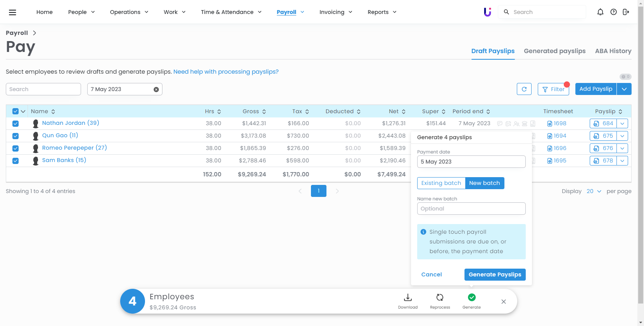The width and height of the screenshot is (644, 326).
Task: Open the Display per page dropdown
Action: point(594,191)
